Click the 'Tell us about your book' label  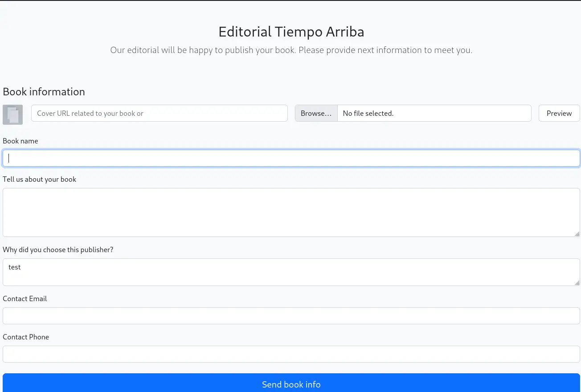click(40, 179)
